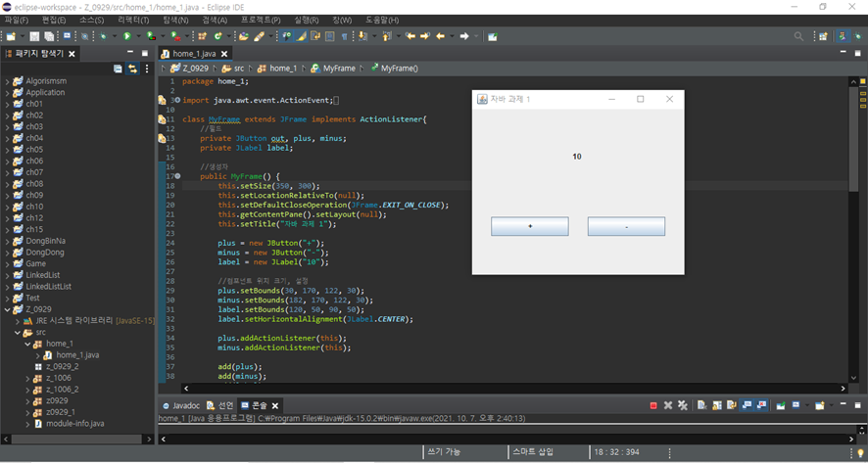Jump to previous annotation icon
Image resolution: width=868 pixels, height=463 pixels.
(386, 36)
